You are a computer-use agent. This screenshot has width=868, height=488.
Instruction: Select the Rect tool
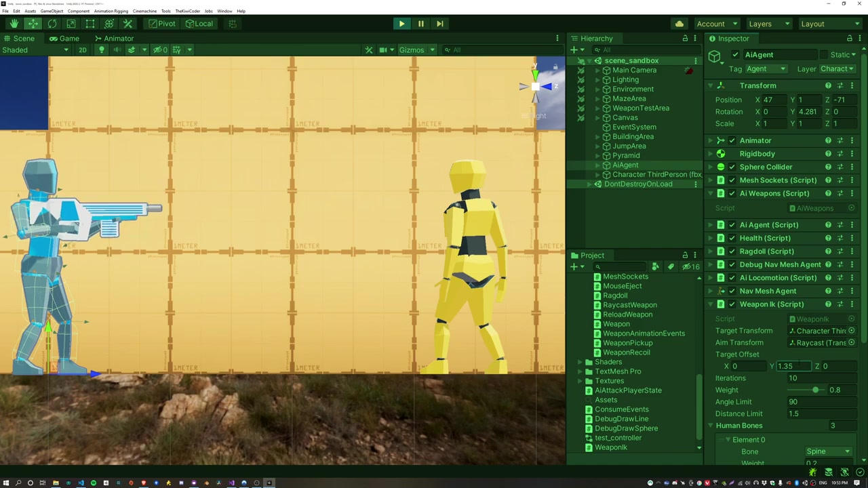(90, 24)
